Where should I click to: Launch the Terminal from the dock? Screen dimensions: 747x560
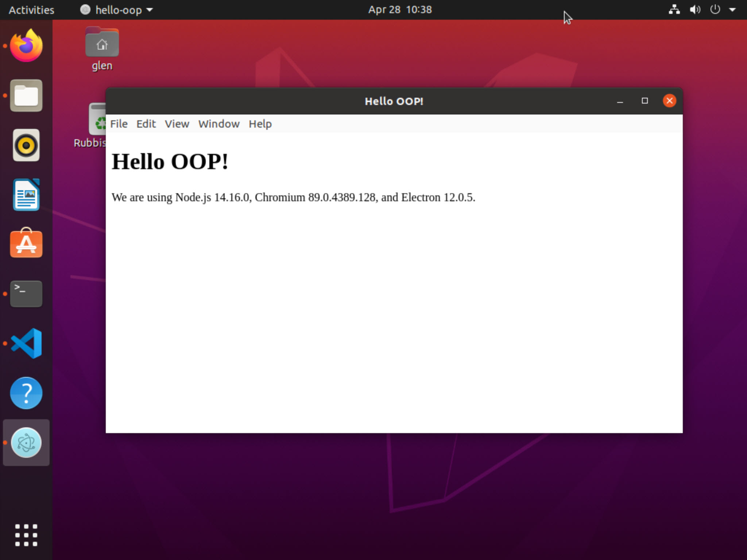[26, 293]
